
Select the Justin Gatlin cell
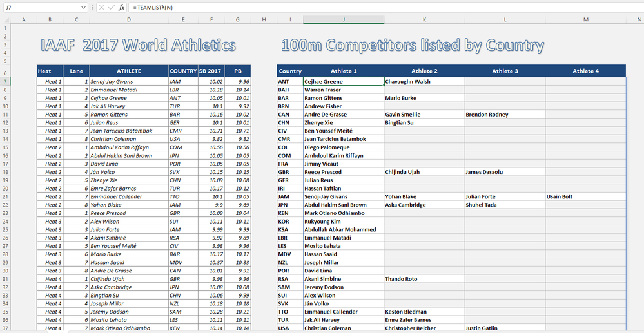(505, 328)
